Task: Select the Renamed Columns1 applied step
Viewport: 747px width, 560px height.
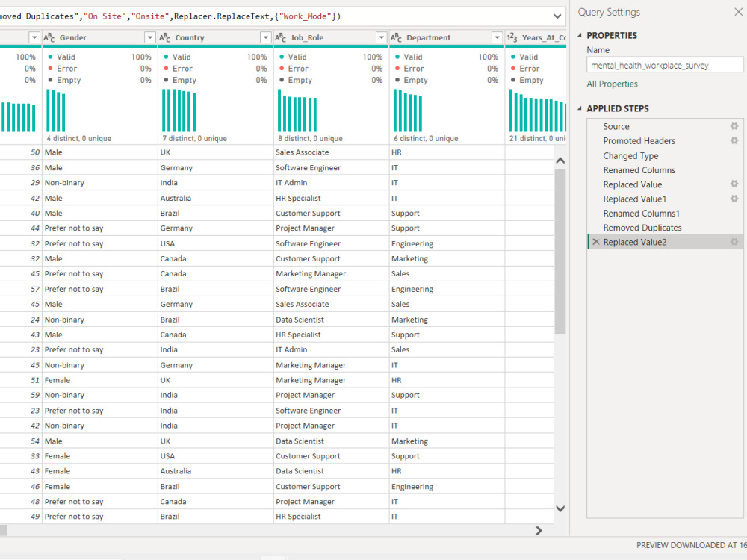Action: tap(641, 214)
